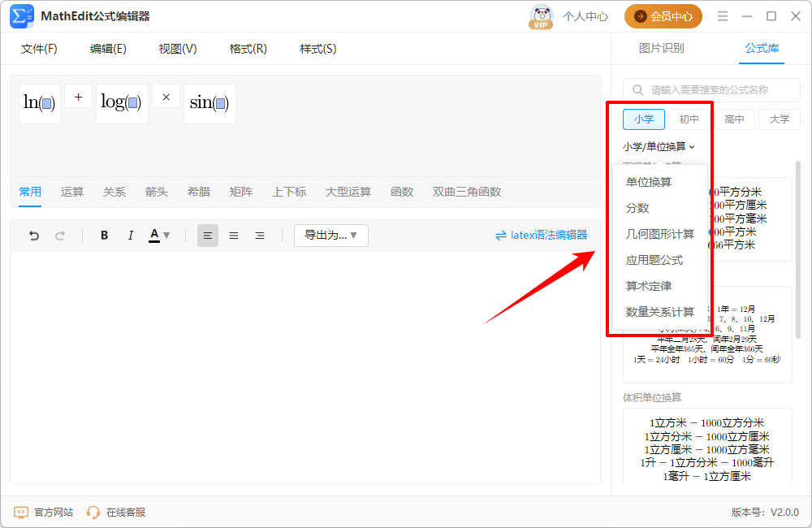Select the 矩阵 symbol tab

pyautogui.click(x=241, y=193)
